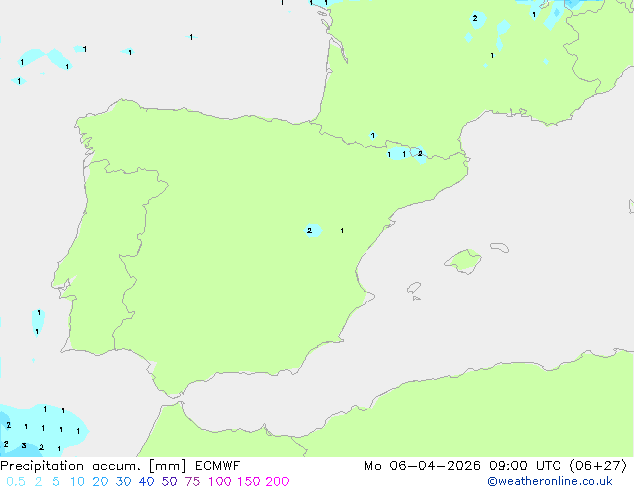This screenshot has height=490, width=634.
Task: Select the 40 mm legend value
Action: [x=146, y=482]
